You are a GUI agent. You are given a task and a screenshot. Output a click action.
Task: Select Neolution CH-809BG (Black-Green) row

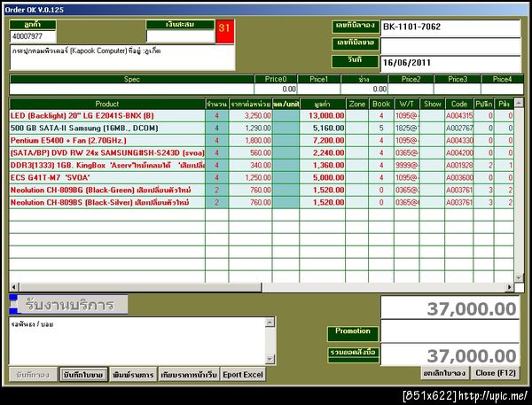[x=262, y=190]
